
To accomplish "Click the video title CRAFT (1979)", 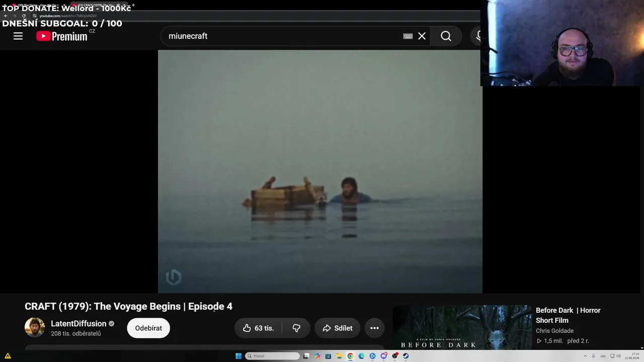I will click(x=128, y=306).
